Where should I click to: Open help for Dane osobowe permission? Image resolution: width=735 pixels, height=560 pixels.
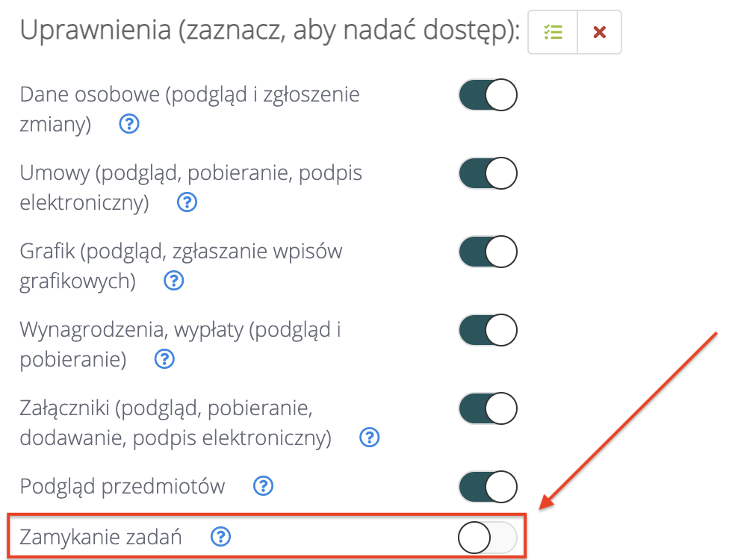tap(129, 125)
